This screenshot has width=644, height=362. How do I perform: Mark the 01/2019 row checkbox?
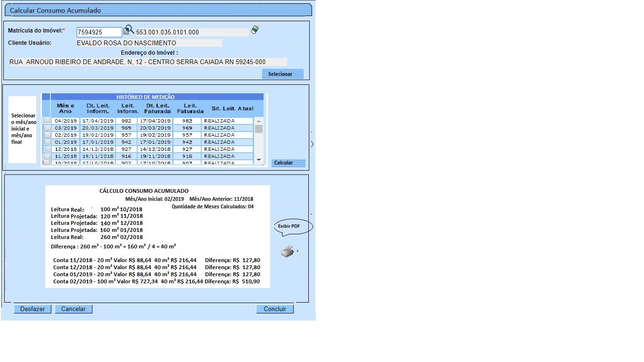coord(47,142)
